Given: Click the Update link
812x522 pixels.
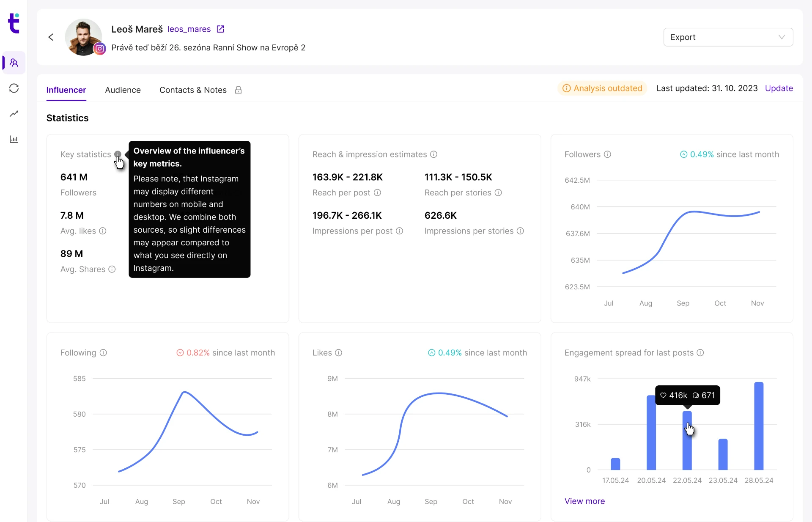Looking at the screenshot, I should pos(779,88).
